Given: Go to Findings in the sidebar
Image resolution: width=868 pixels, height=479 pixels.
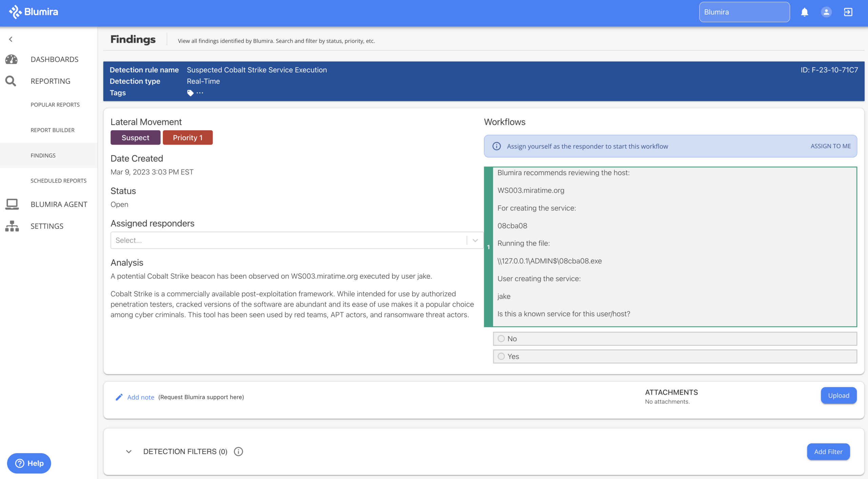Looking at the screenshot, I should (x=43, y=155).
